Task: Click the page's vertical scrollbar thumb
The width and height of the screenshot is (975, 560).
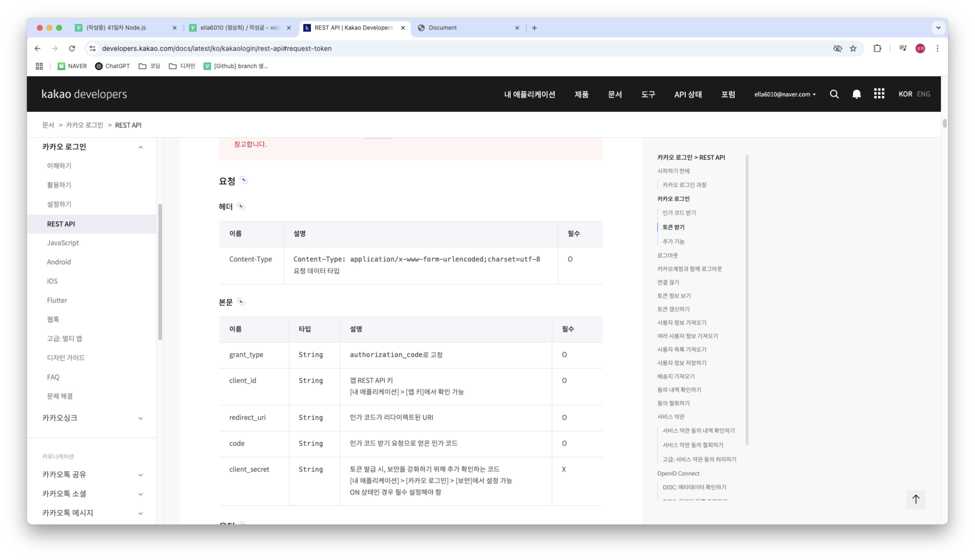Action: 944,124
